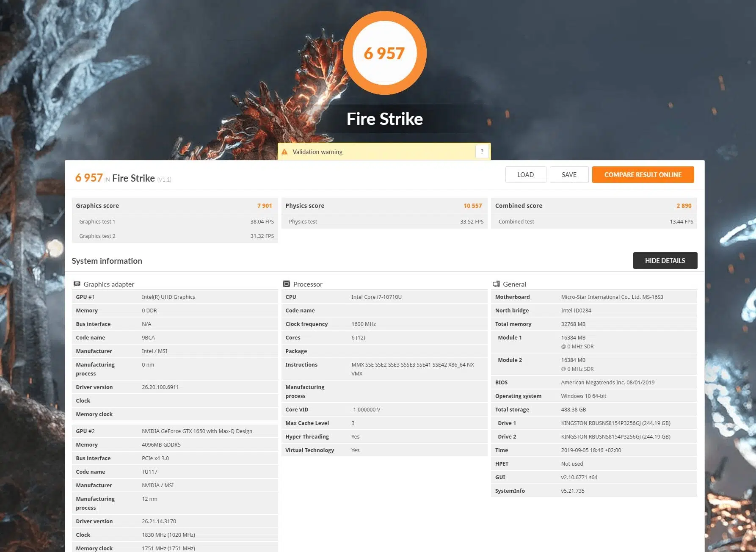Click the Physics score value 10 557
This screenshot has width=756, height=552.
pos(472,206)
